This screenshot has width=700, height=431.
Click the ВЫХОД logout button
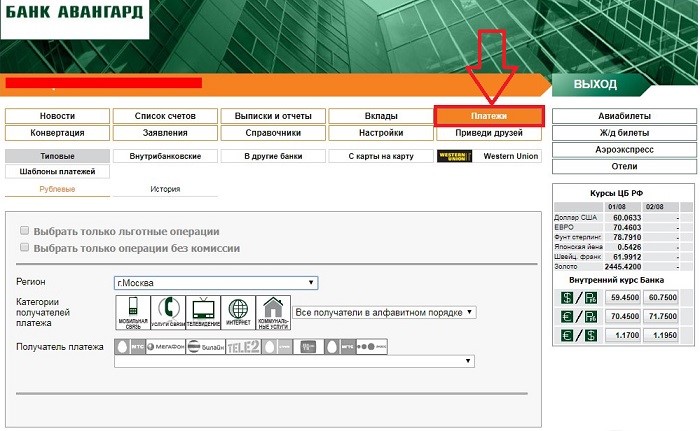(596, 84)
